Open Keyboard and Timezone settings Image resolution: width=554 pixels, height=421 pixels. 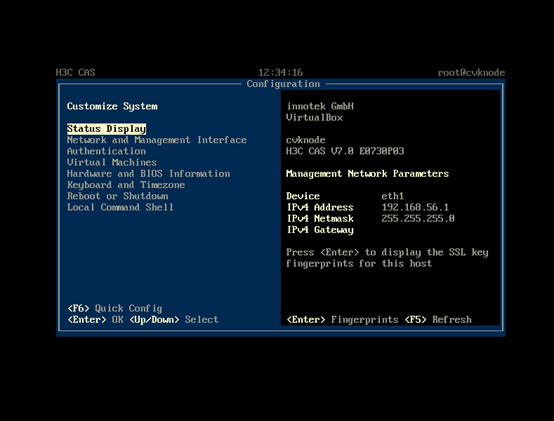126,185
